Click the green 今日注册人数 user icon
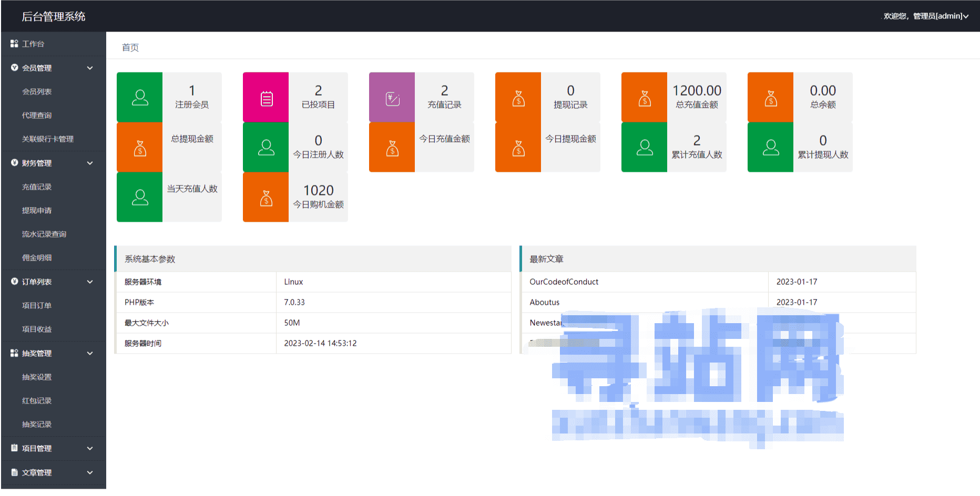Image resolution: width=980 pixels, height=496 pixels. (266, 148)
